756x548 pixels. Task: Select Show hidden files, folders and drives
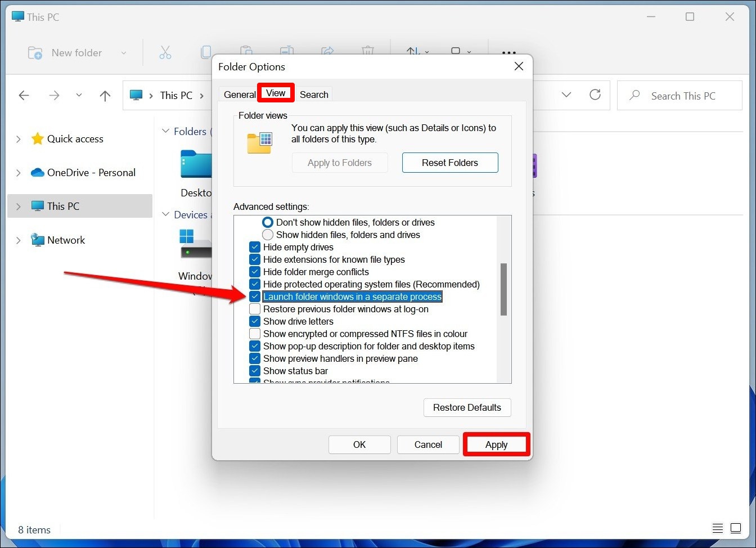click(x=268, y=235)
